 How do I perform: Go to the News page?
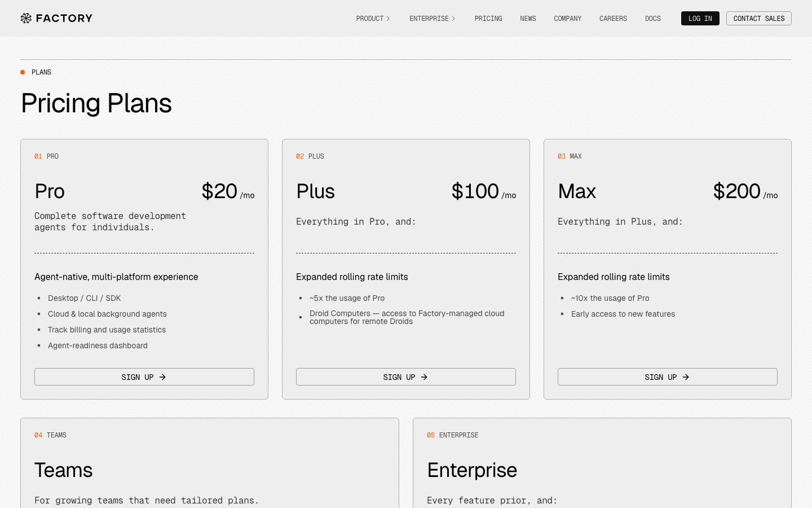pyautogui.click(x=528, y=19)
